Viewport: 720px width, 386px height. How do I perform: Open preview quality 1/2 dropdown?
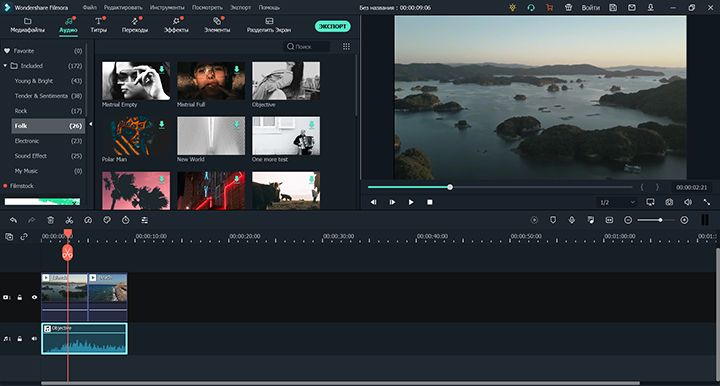tap(617, 202)
